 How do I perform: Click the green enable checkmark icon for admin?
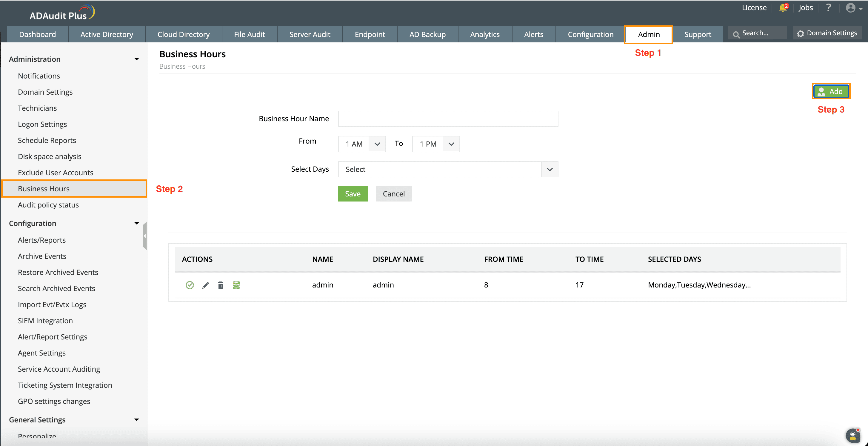click(190, 285)
